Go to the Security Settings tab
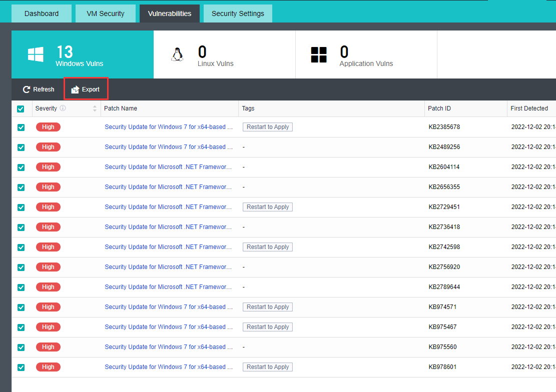Image resolution: width=556 pixels, height=392 pixels. click(x=238, y=13)
